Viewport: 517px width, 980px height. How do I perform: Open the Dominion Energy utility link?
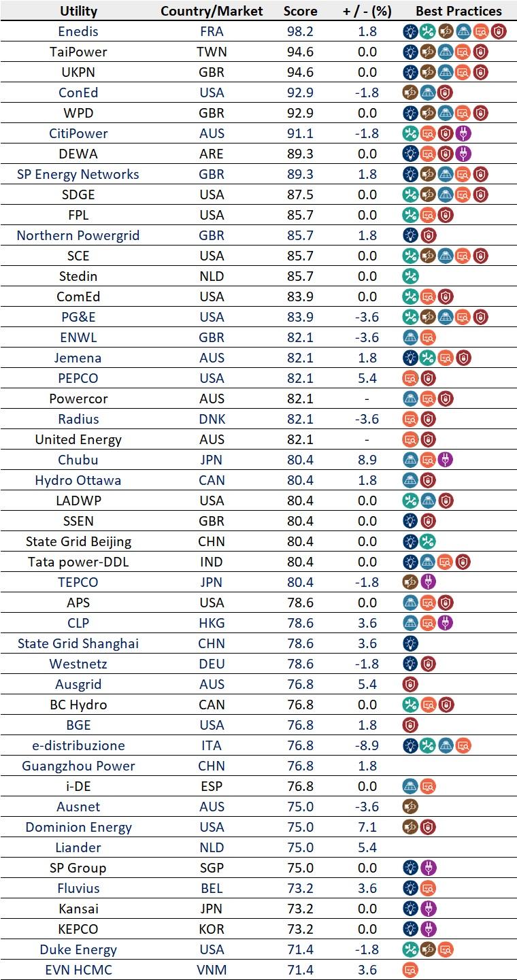pyautogui.click(x=78, y=827)
